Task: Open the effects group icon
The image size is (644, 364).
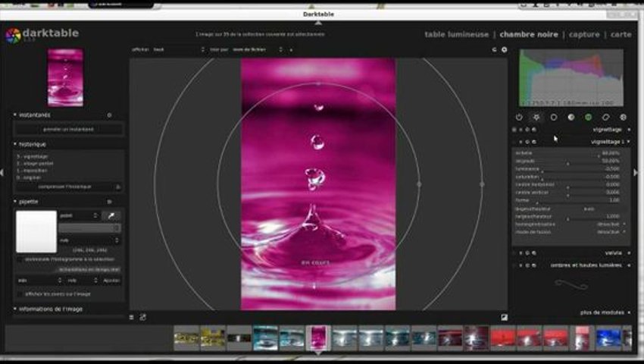Action: [623, 118]
